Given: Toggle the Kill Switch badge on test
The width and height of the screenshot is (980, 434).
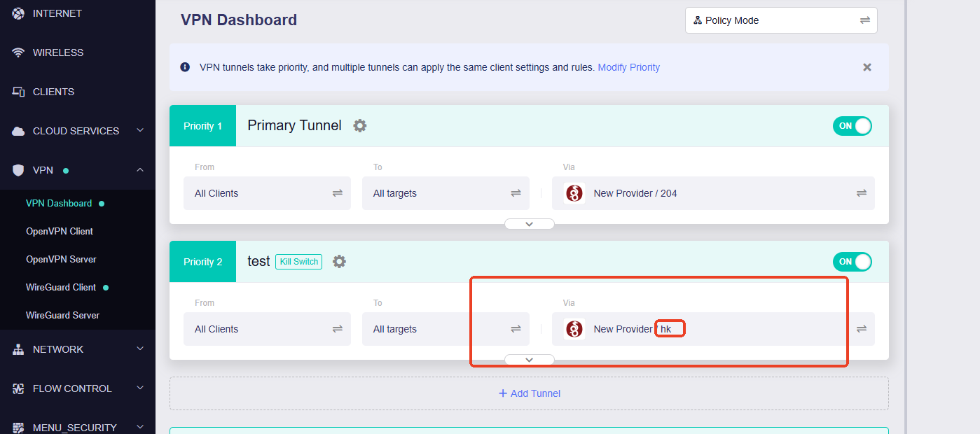Looking at the screenshot, I should 298,262.
